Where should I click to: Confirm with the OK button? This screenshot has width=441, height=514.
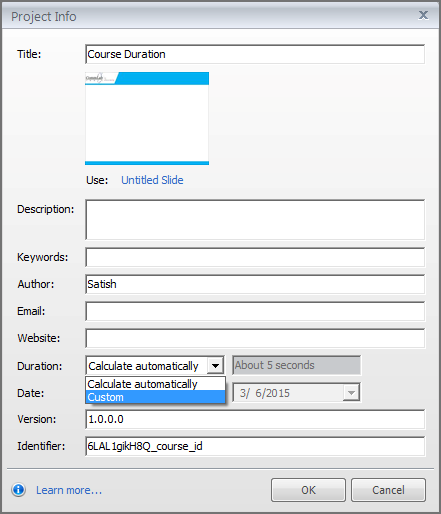308,490
